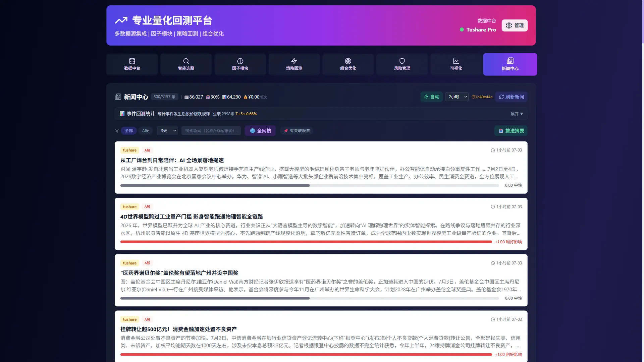
Task: Click the funnel filter icon
Action: pos(117,131)
